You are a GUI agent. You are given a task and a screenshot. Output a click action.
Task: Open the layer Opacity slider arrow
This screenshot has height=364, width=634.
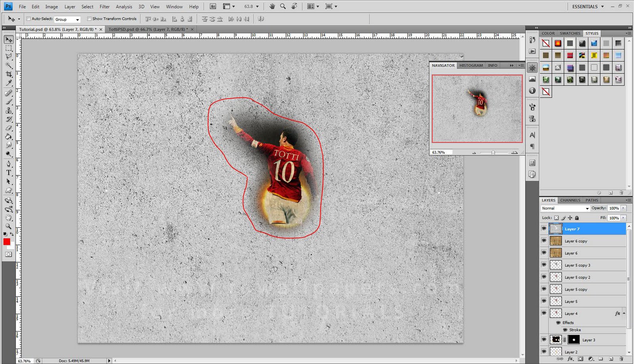click(623, 208)
